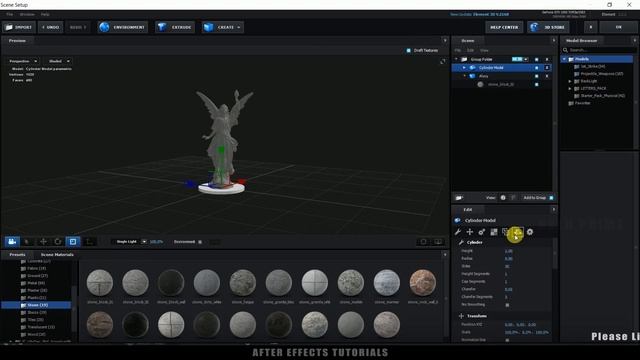Delete the Group Folder with its X icon
Screen dimensions: 640x360
tap(547, 60)
